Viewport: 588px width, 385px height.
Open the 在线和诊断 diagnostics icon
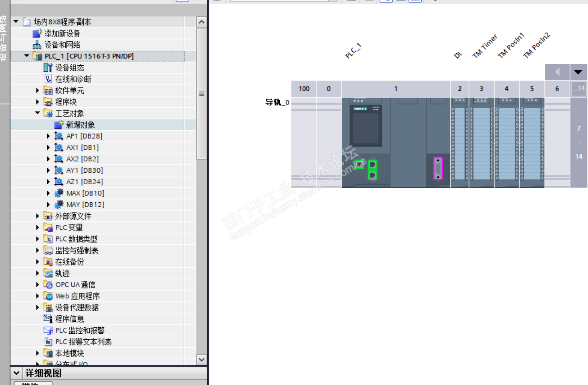click(x=48, y=79)
